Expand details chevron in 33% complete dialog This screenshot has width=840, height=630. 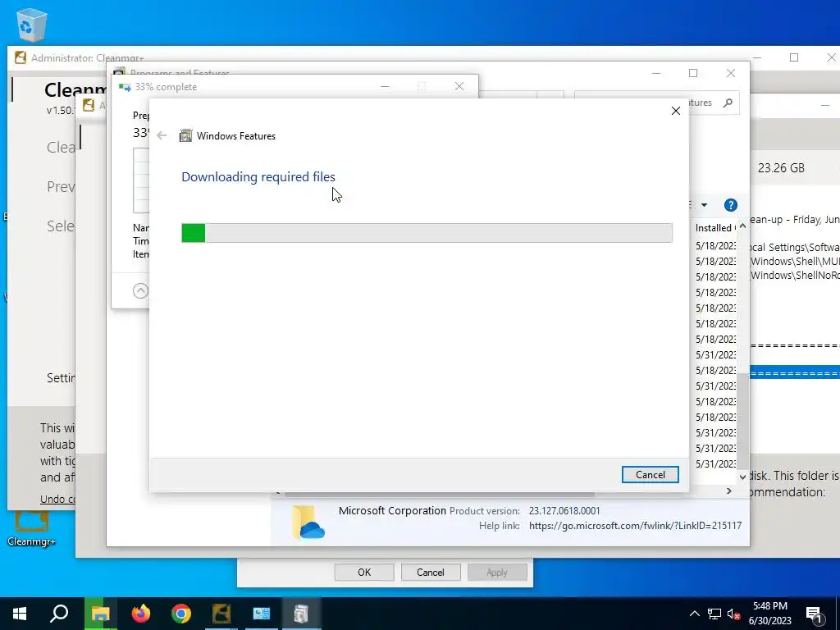pos(140,291)
